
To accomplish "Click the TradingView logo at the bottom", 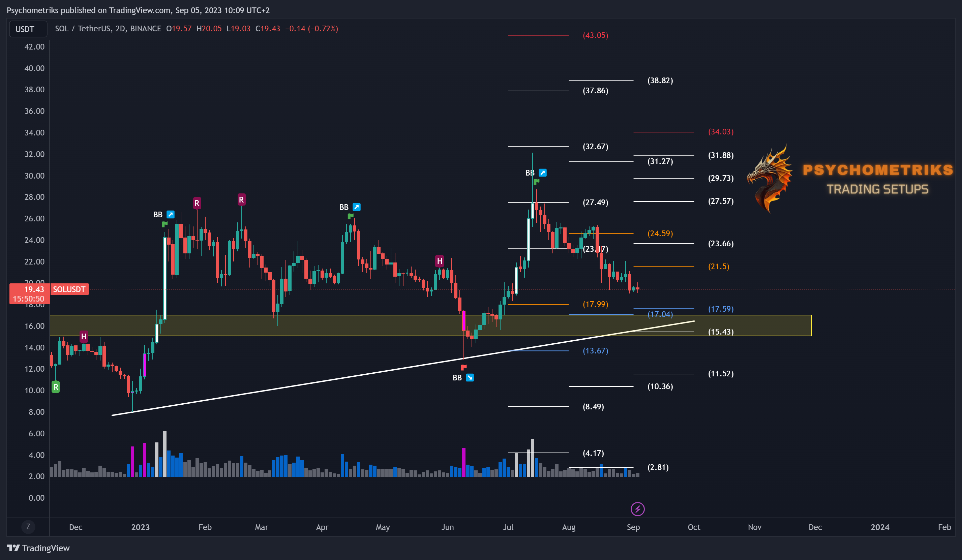I will coord(38,548).
